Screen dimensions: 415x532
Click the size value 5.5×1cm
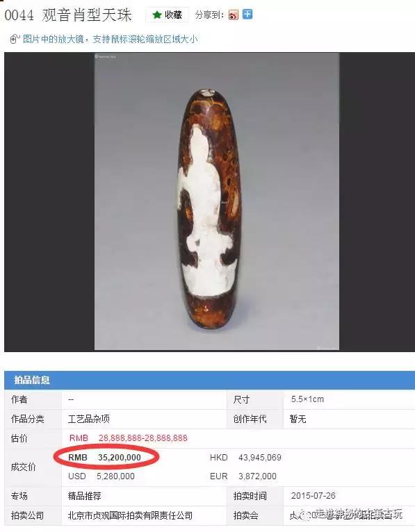point(307,399)
